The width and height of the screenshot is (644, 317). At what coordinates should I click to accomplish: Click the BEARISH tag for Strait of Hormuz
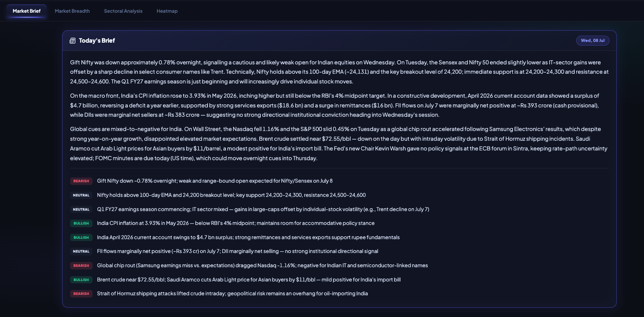pyautogui.click(x=81, y=294)
